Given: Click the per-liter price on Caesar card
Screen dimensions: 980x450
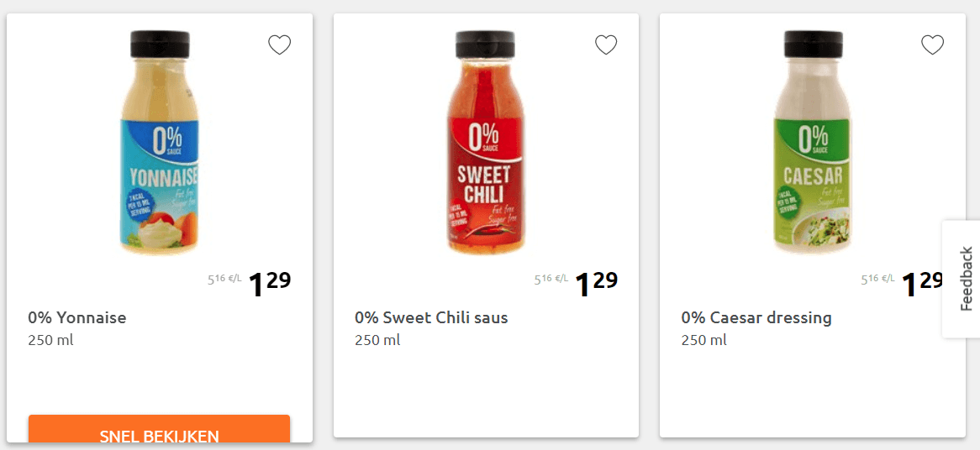Looking at the screenshot, I should tap(877, 279).
